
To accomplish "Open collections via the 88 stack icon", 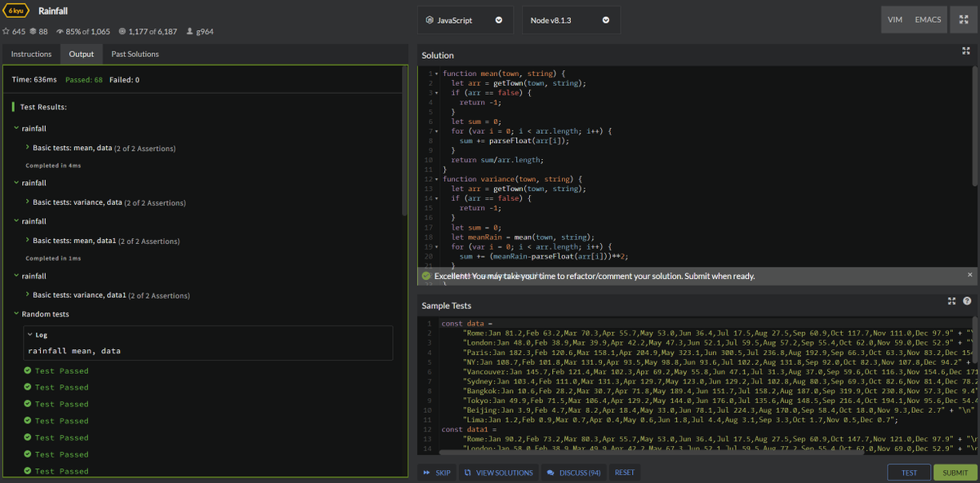I will pyautogui.click(x=33, y=32).
